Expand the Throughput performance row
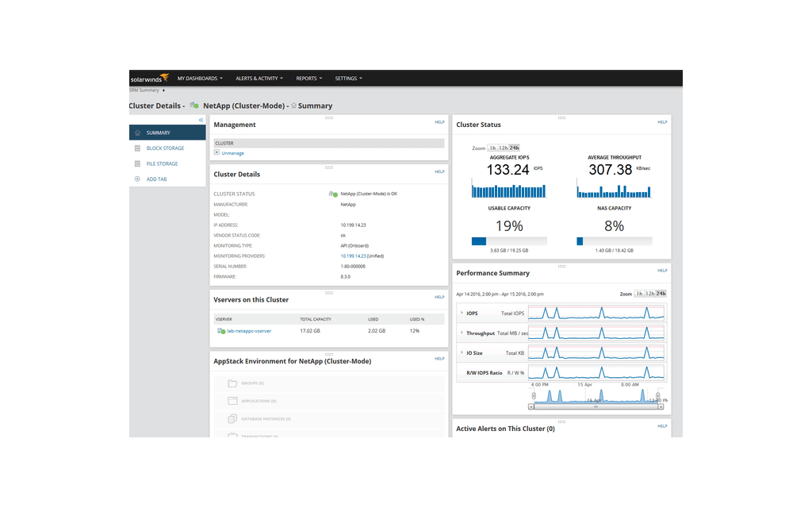The image size is (812, 508). pyautogui.click(x=461, y=333)
